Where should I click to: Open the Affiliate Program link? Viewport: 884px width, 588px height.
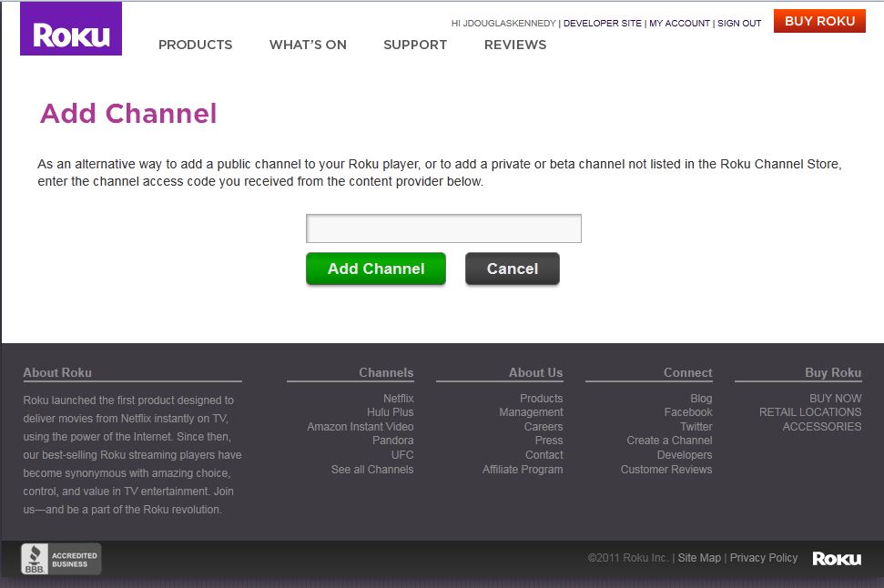coord(523,470)
